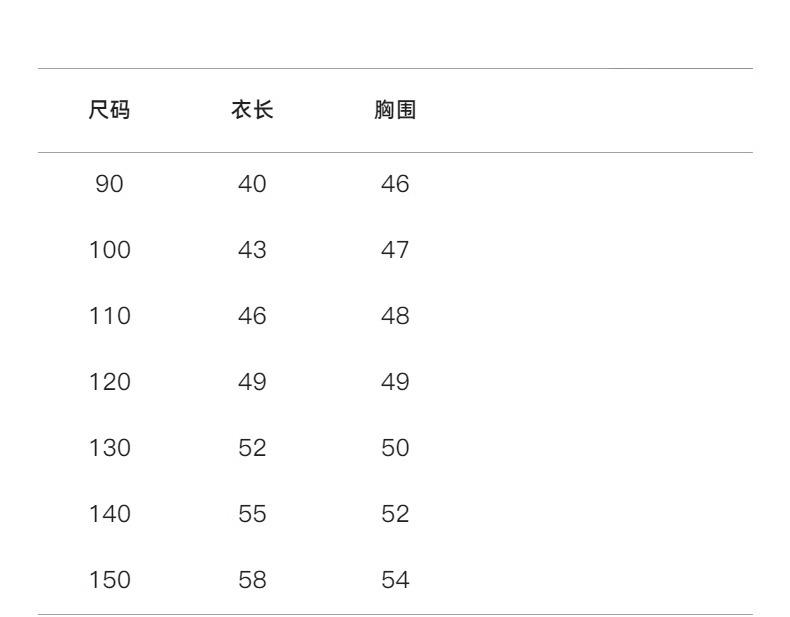Click the 衣长 value 58 for size 150

point(252,581)
